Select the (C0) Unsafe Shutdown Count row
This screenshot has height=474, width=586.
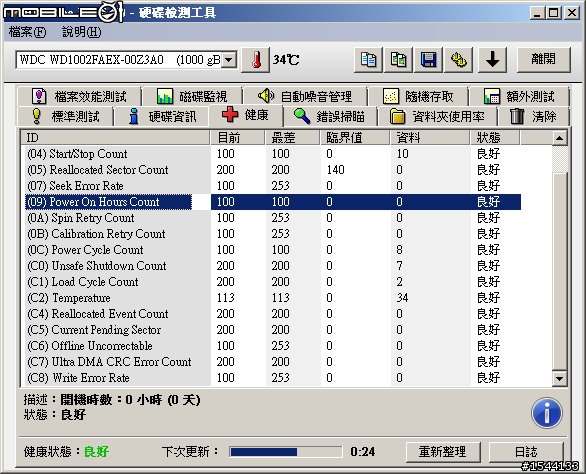click(273, 266)
